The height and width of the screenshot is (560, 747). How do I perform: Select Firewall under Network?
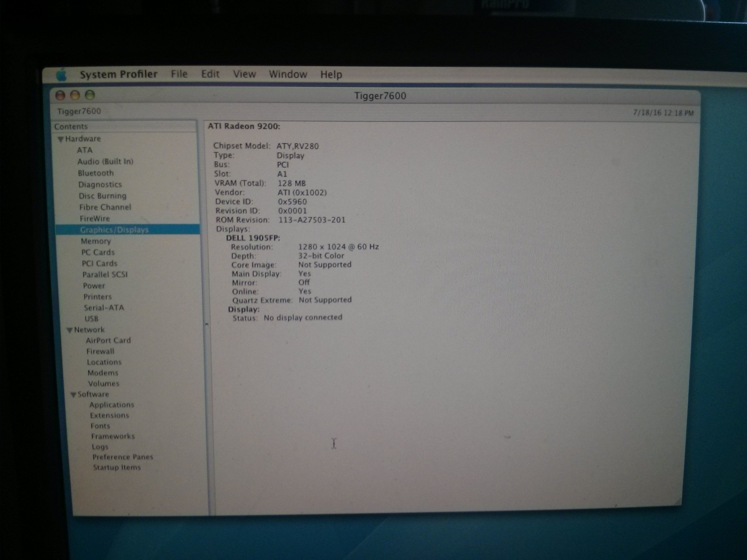(x=100, y=351)
